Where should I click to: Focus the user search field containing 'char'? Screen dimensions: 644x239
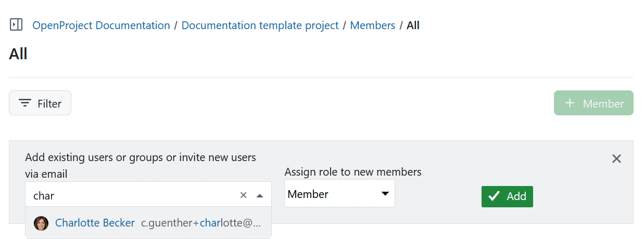coord(130,195)
